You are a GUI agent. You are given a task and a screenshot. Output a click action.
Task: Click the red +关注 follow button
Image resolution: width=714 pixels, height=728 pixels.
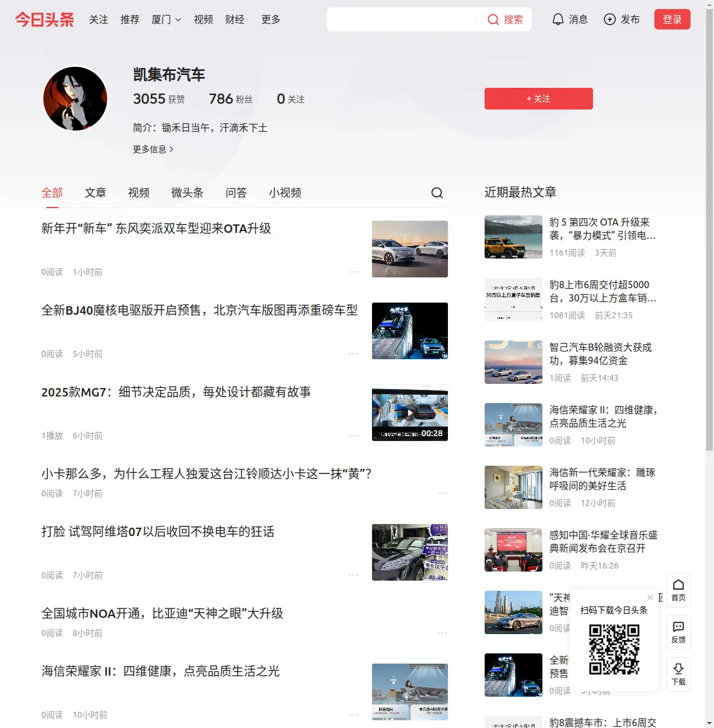click(x=539, y=99)
